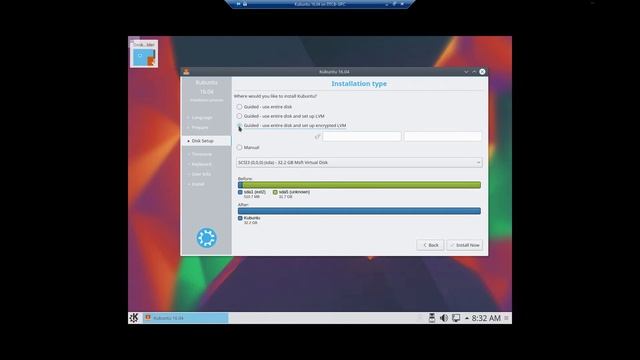Click the confirm passphrase field
Screen dimensions: 640x360
point(443,136)
